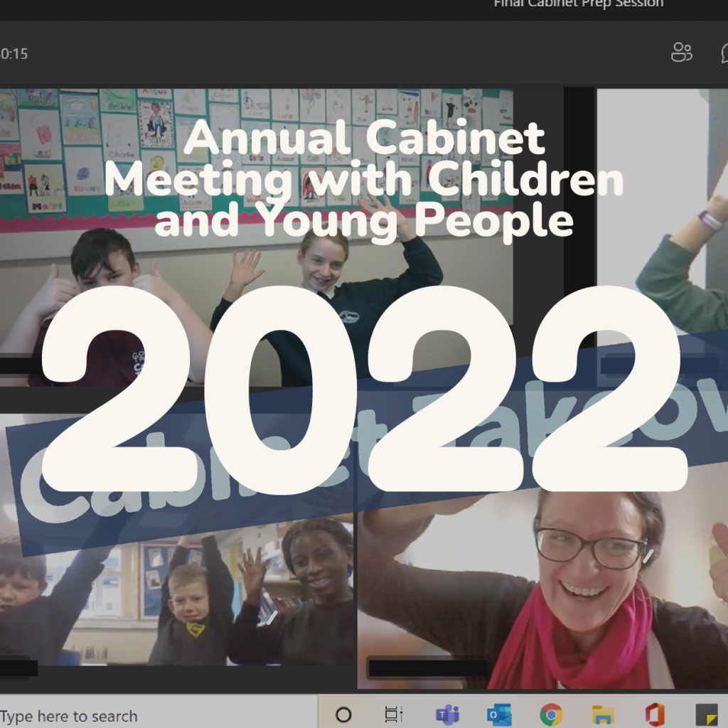
Task: Launch Outlook from the taskbar
Action: coord(499,714)
